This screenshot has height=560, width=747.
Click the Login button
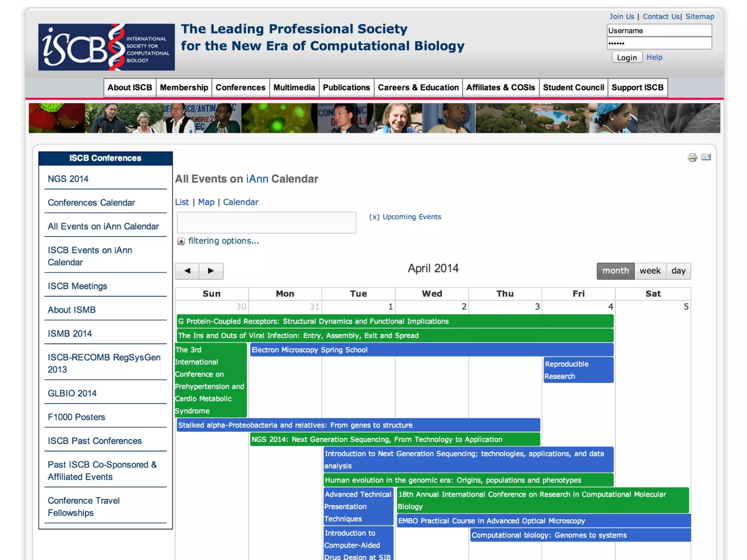click(627, 58)
